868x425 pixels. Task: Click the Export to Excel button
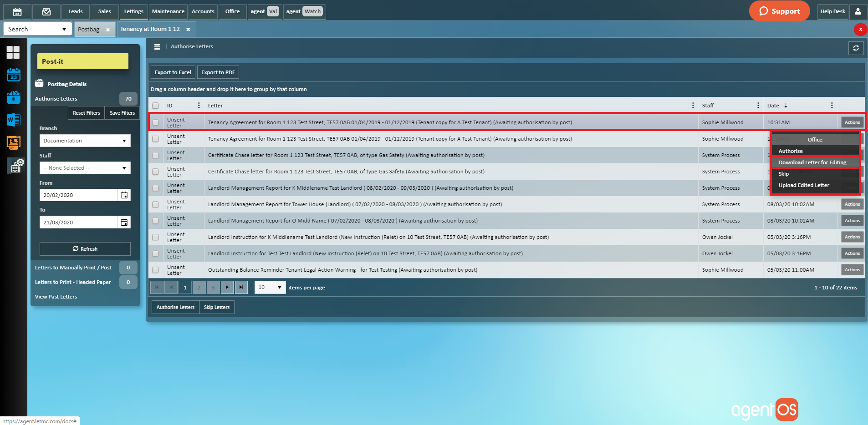(173, 72)
